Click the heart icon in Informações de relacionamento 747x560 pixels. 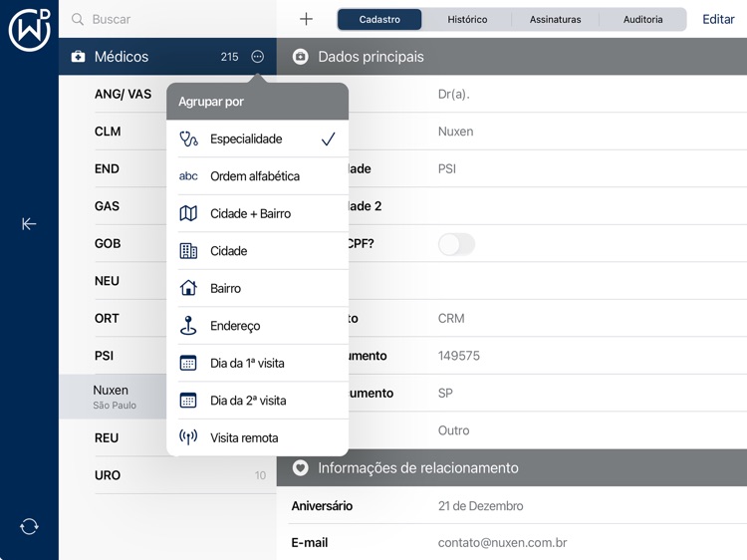(300, 468)
